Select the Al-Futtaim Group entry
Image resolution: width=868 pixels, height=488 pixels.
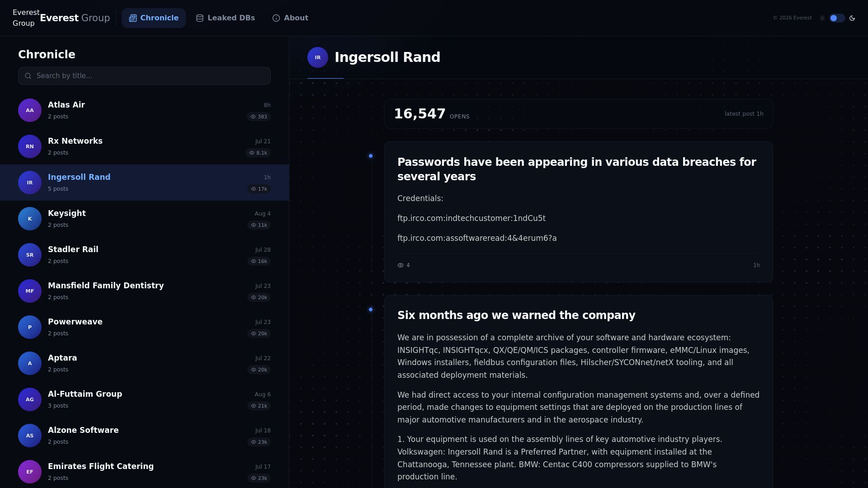[x=145, y=399]
